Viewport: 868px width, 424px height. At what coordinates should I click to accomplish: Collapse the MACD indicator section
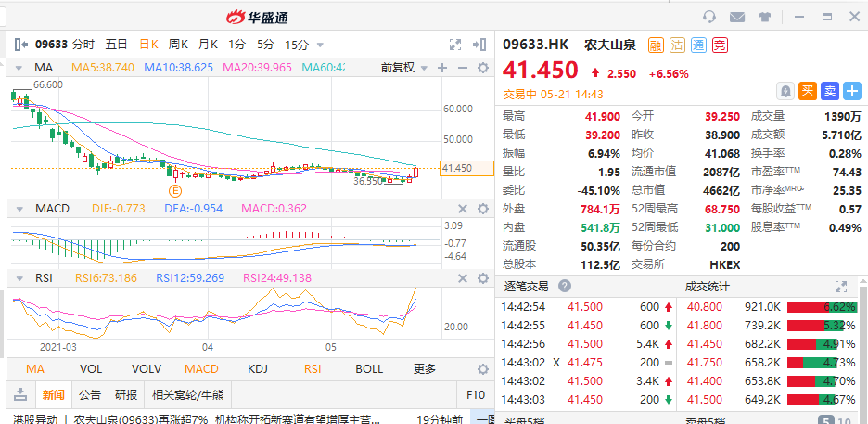(19, 209)
